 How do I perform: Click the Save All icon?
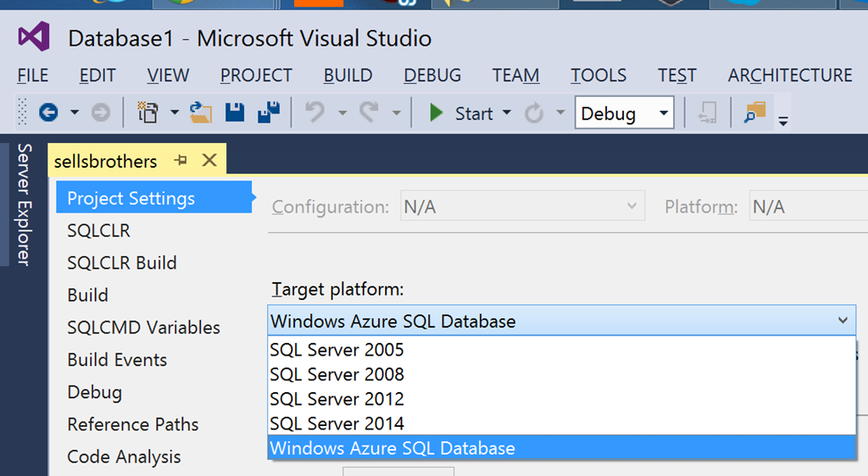point(269,113)
